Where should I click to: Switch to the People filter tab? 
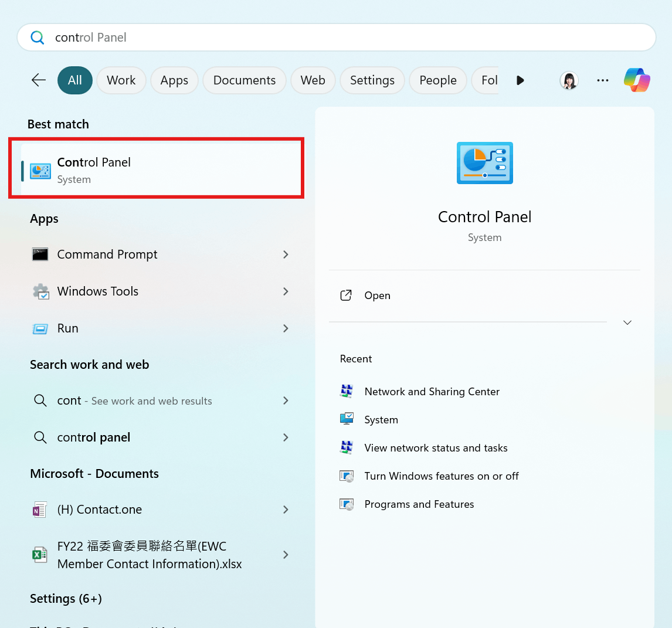point(438,80)
